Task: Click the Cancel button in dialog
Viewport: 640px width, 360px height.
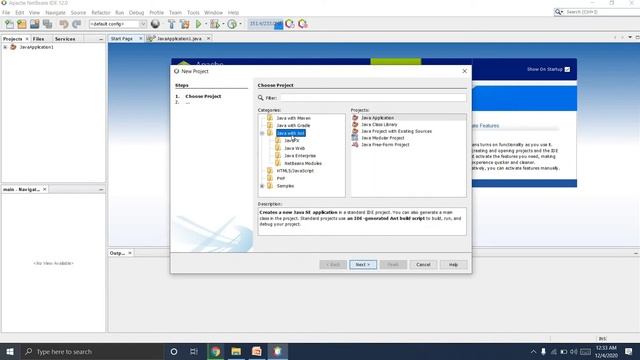Action: click(423, 264)
